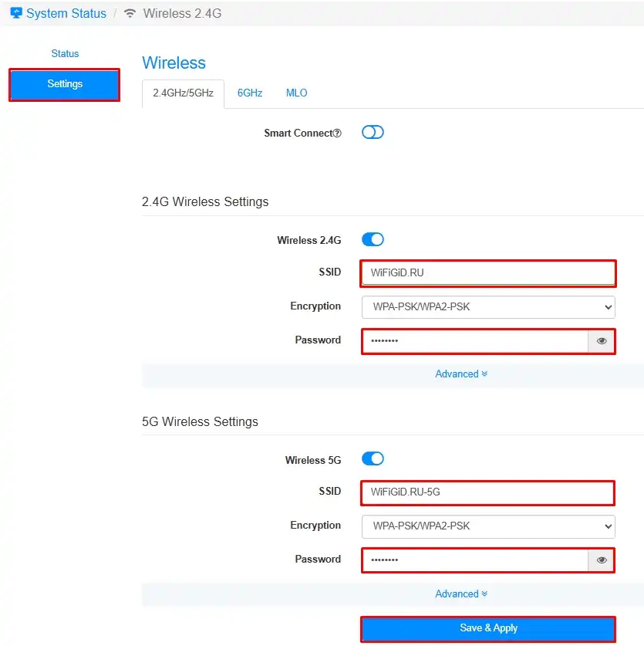
Task: Expand Advanced options under 2.4G settings
Action: (x=461, y=374)
